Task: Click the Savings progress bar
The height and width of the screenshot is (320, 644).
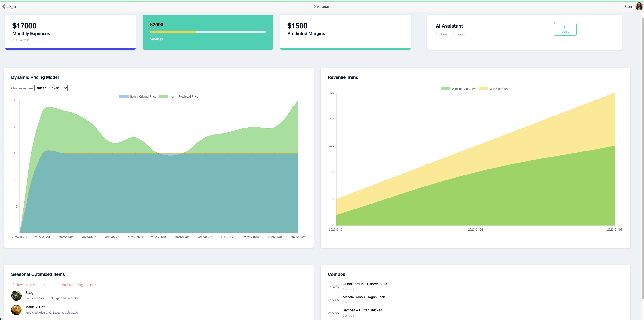Action: [208, 32]
